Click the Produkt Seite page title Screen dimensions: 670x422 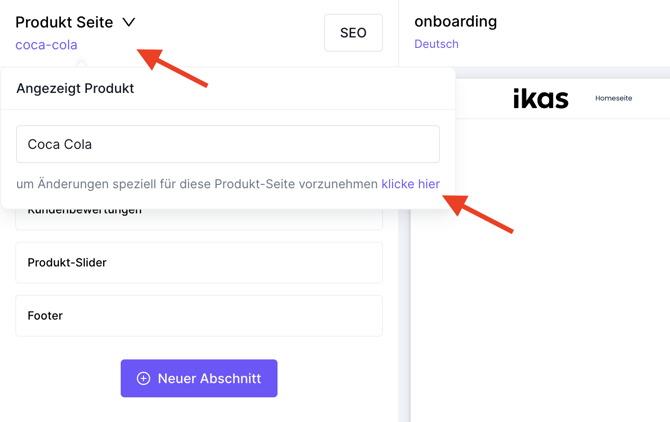(64, 22)
